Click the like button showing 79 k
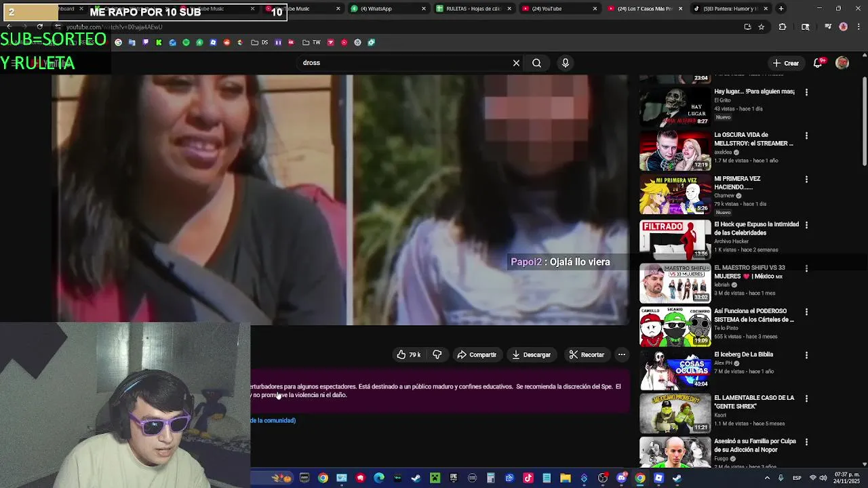The height and width of the screenshot is (488, 868). (x=409, y=354)
